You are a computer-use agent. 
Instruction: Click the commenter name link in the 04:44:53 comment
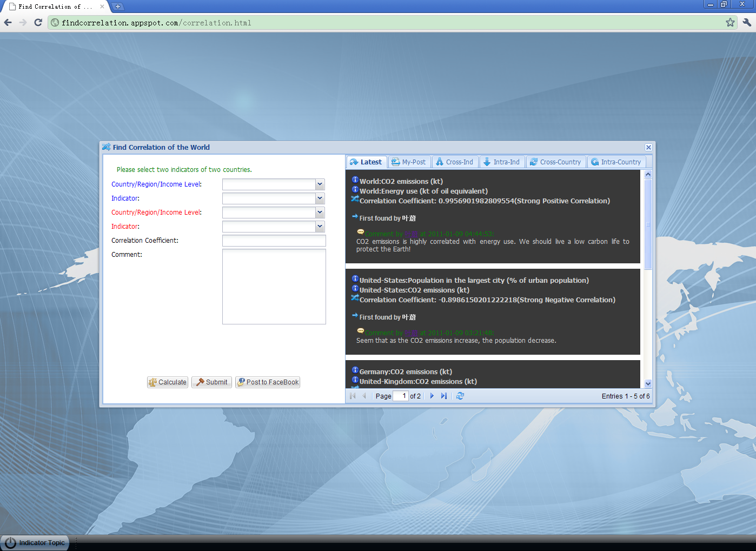tap(412, 234)
